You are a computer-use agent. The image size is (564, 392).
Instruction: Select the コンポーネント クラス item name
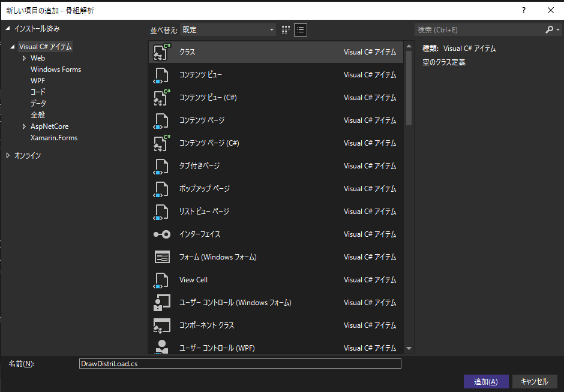(206, 325)
